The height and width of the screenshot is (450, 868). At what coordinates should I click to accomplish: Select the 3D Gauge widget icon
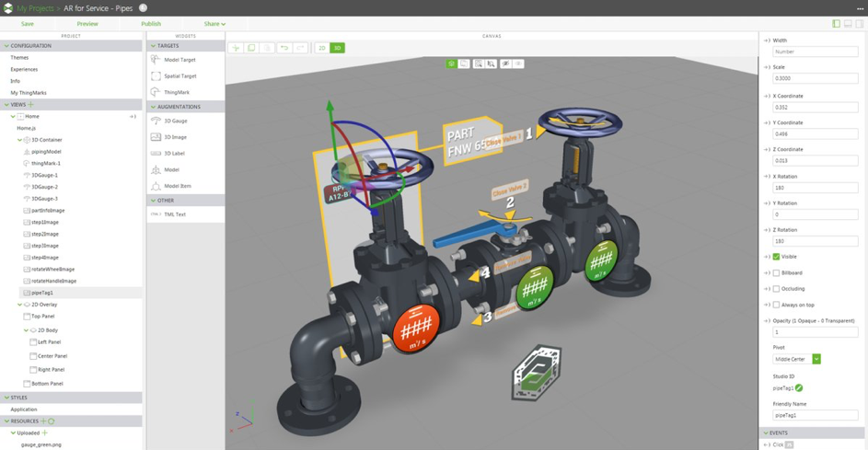[x=156, y=121]
